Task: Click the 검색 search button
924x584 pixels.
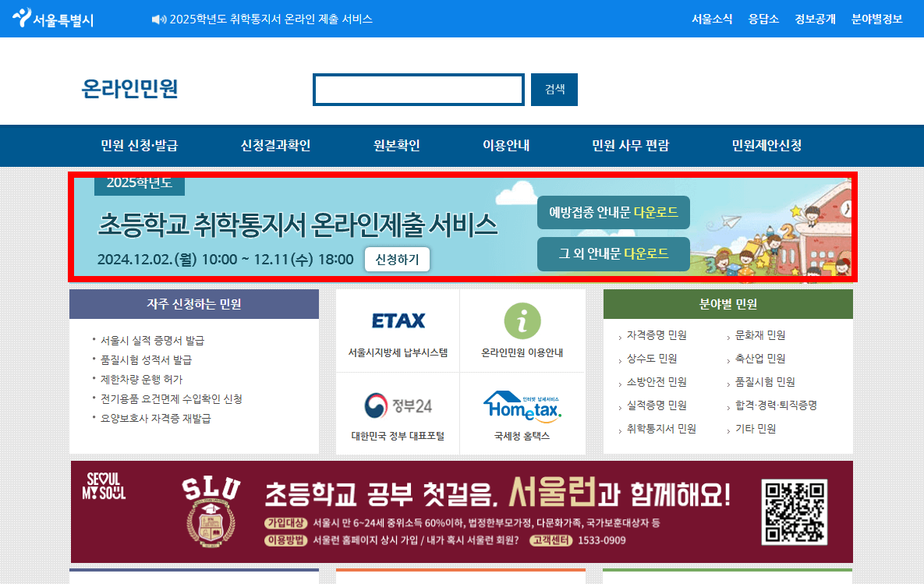Action: pyautogui.click(x=554, y=89)
